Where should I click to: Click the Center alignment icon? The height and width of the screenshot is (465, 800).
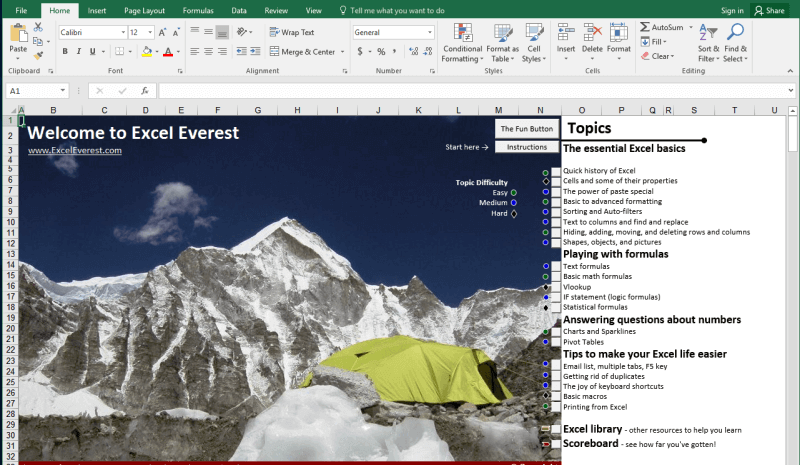209,52
